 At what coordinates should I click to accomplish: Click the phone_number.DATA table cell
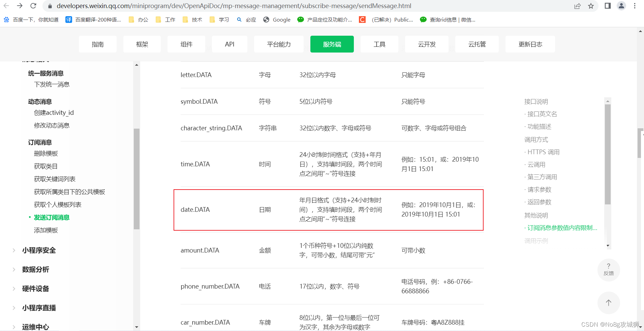(210, 286)
